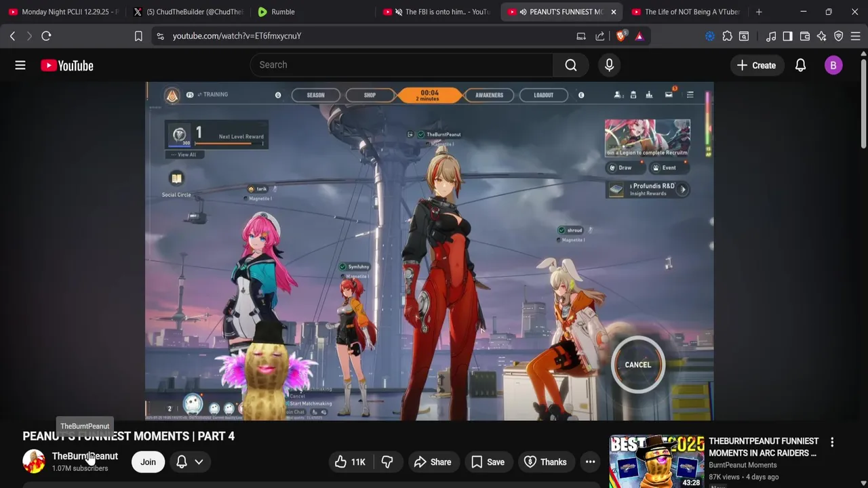Viewport: 868px width, 488px height.
Task: Open options for recommended Arc Raiders video
Action: (x=832, y=443)
